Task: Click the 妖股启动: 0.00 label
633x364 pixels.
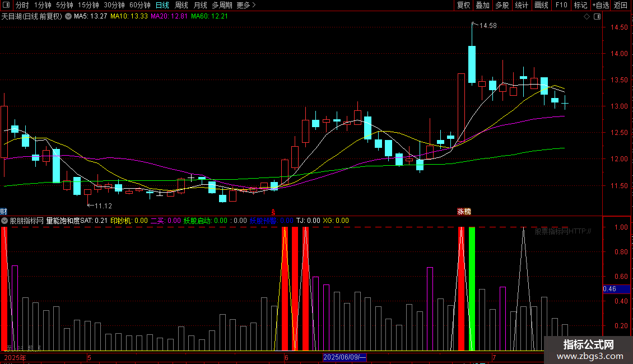Action: pos(206,221)
